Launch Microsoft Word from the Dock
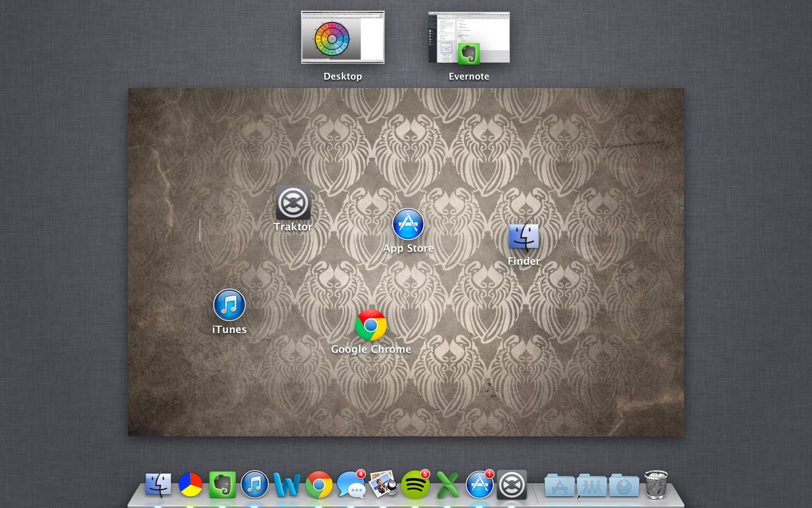The image size is (812, 508). (x=286, y=485)
